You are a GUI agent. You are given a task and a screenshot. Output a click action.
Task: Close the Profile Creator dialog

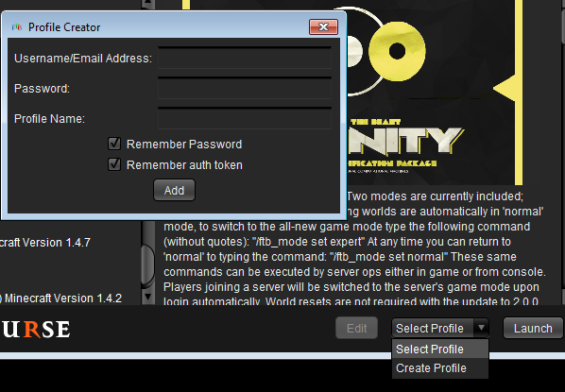point(323,27)
